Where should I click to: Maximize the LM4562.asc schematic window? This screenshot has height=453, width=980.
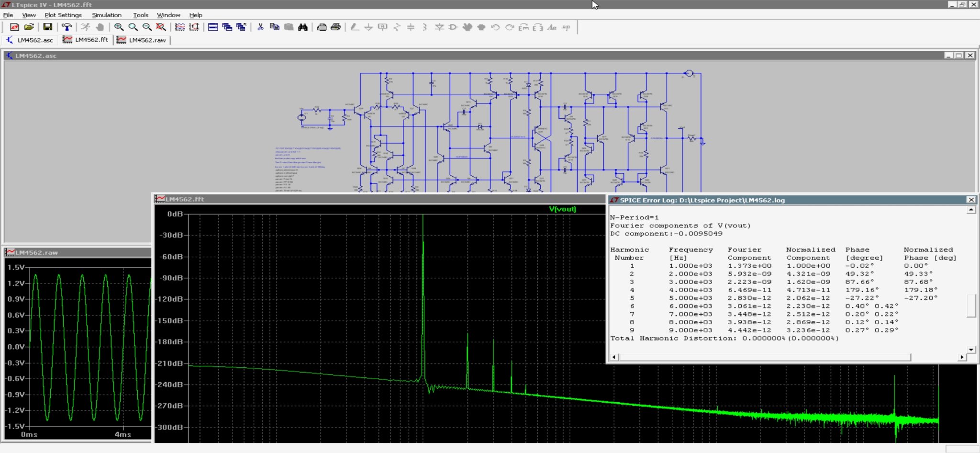(959, 56)
